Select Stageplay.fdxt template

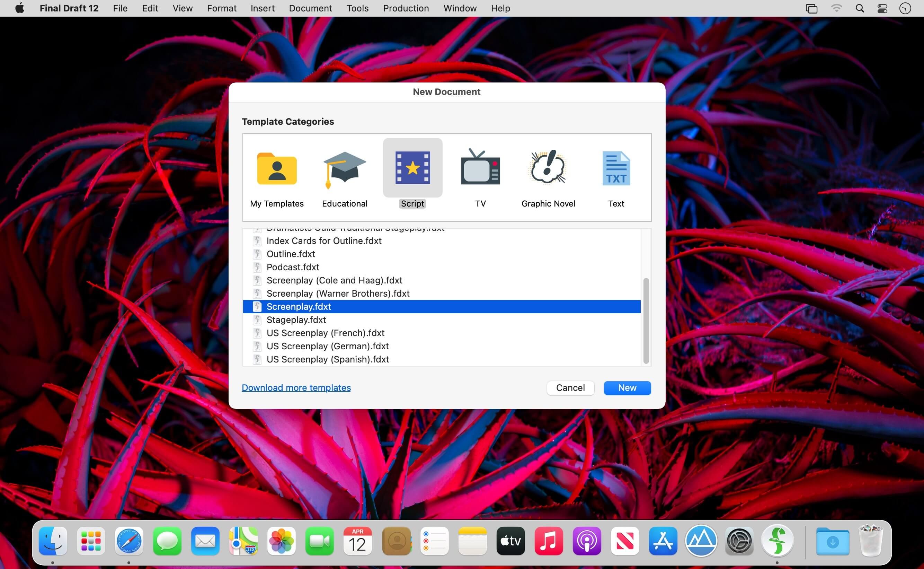pos(296,320)
